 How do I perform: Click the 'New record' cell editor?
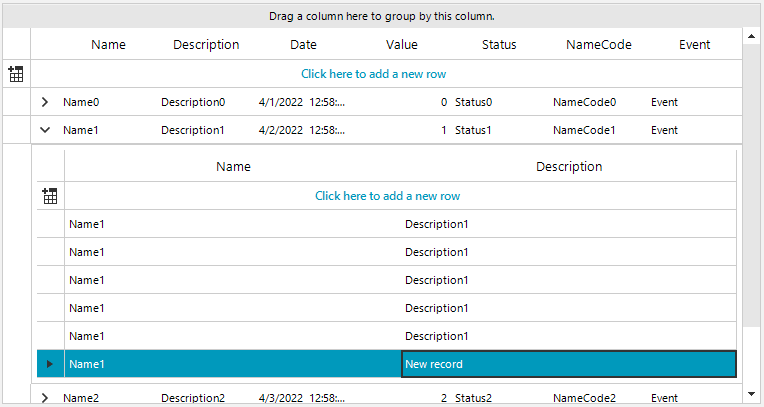coord(568,364)
